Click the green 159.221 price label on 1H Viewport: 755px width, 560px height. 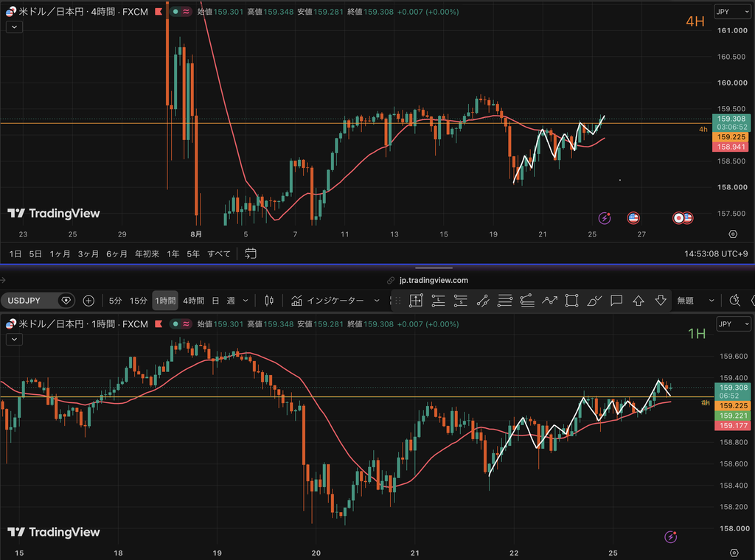733,416
